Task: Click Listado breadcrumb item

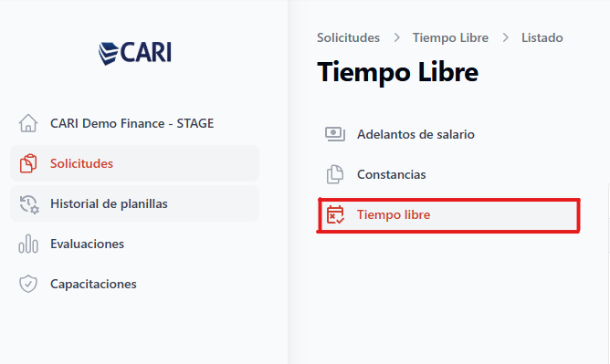Action: click(x=542, y=37)
